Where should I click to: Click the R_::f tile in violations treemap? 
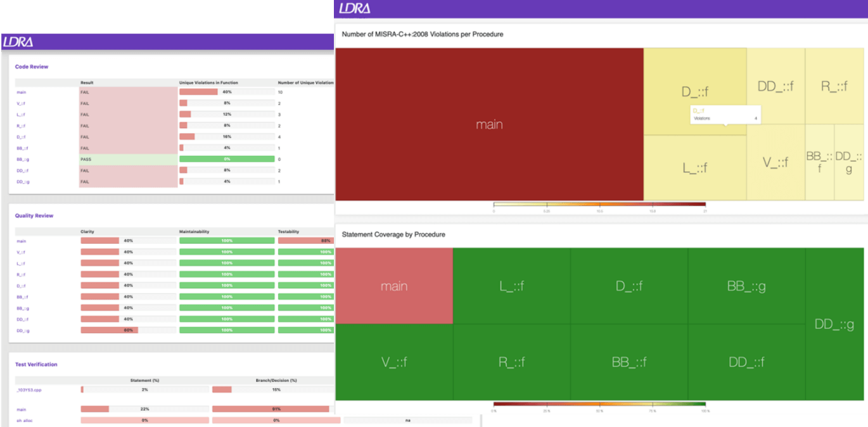pyautogui.click(x=834, y=86)
